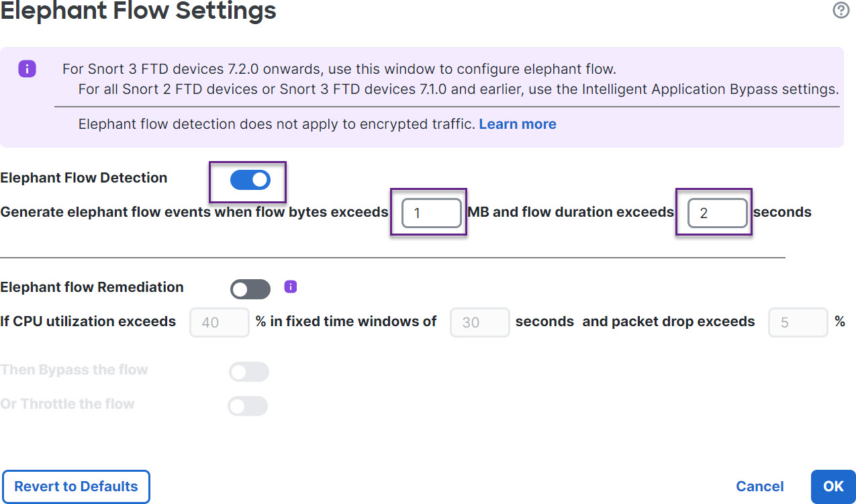This screenshot has height=504, width=856.
Task: Click info icon beside Elephant flow Remediation
Action: 290,287
